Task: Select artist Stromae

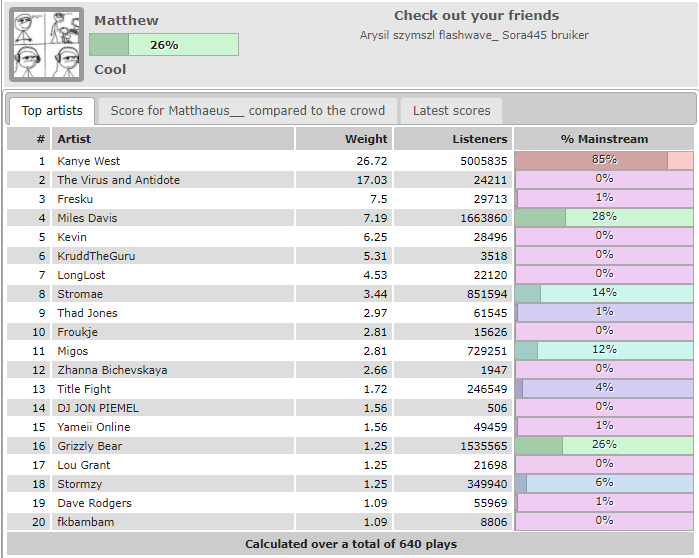Action: click(80, 294)
